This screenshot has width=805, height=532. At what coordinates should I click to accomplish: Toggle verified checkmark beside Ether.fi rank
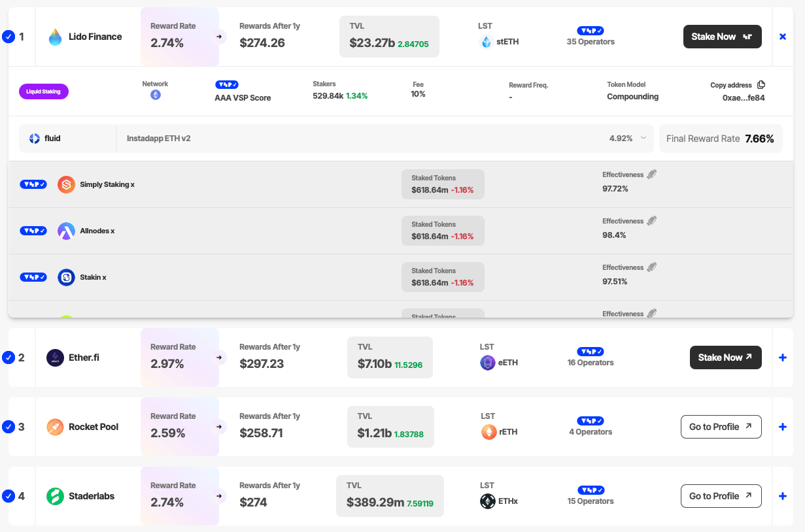[9, 358]
